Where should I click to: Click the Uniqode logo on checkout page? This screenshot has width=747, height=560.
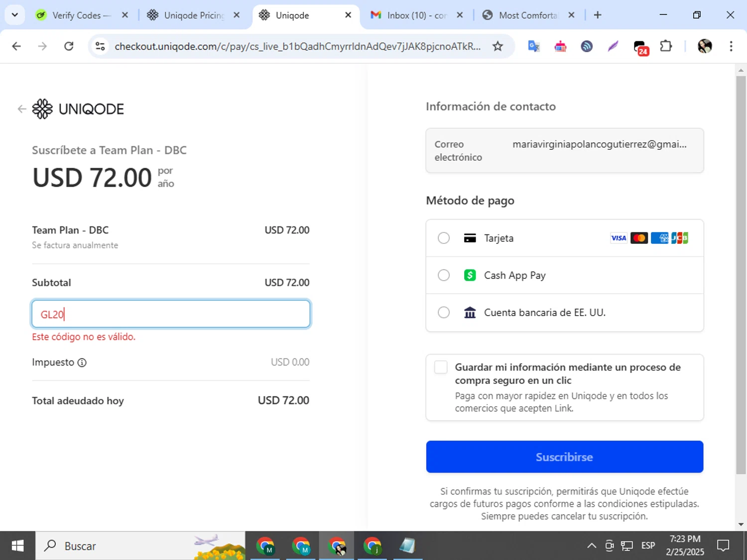point(78,109)
